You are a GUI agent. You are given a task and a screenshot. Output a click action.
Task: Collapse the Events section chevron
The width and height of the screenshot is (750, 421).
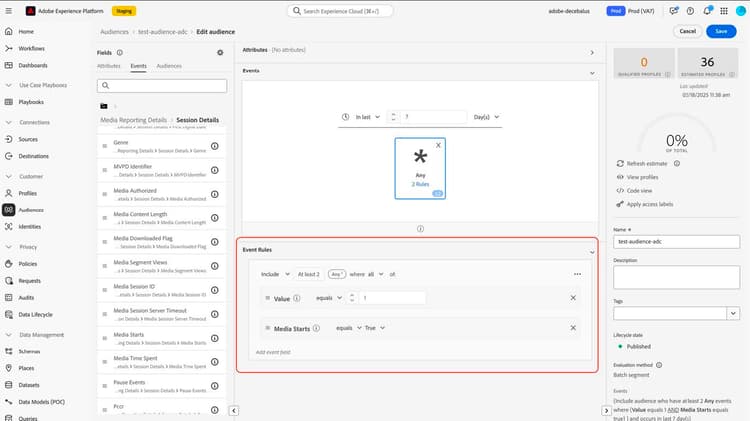pyautogui.click(x=592, y=73)
